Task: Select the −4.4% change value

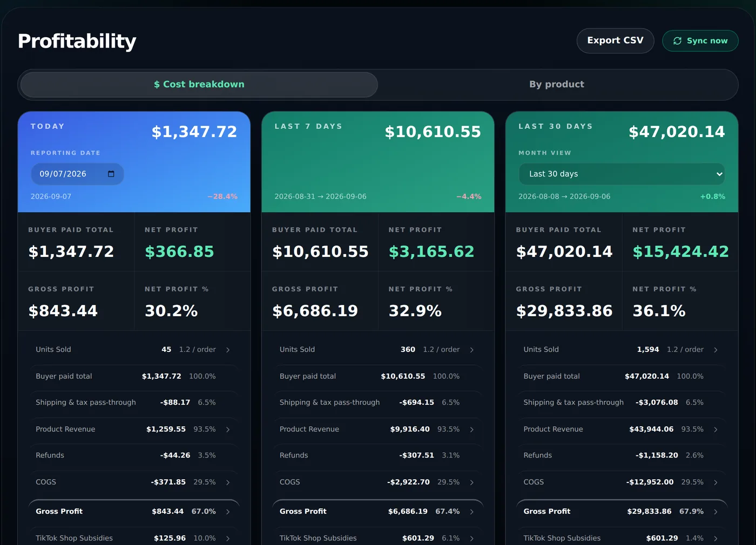Action: 469,196
